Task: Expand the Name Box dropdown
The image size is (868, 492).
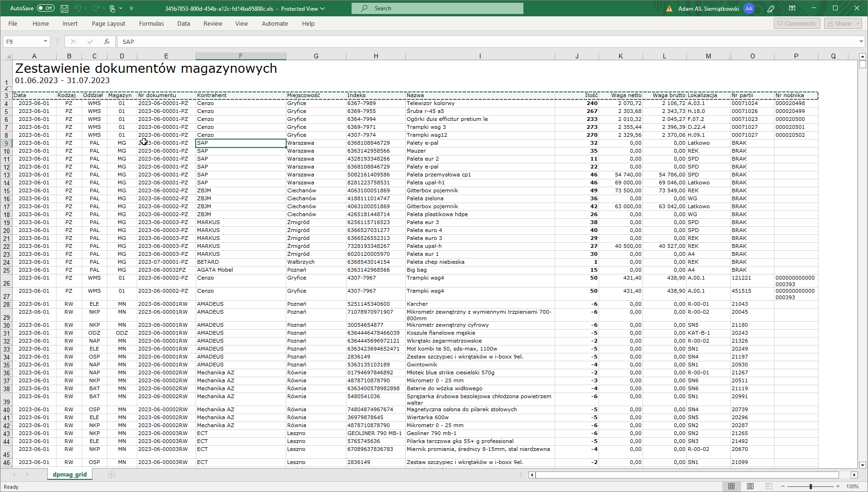Action: [x=45, y=42]
